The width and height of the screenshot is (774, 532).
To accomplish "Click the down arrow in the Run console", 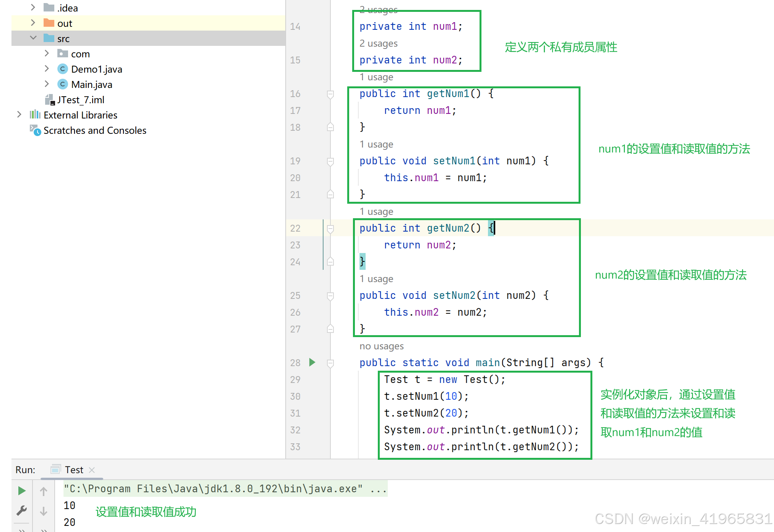I will (44, 511).
